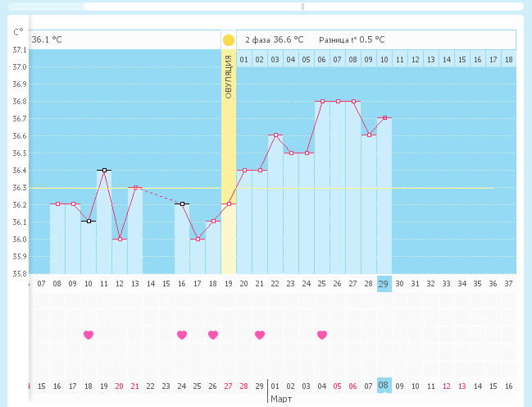Click the 36.4 data point on cycle day 11
The image size is (532, 407).
click(104, 170)
